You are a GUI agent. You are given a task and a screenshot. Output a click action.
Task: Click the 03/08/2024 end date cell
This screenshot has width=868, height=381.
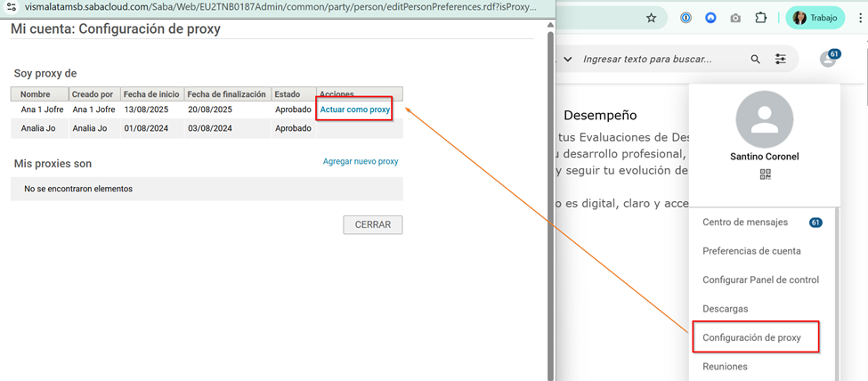click(210, 128)
